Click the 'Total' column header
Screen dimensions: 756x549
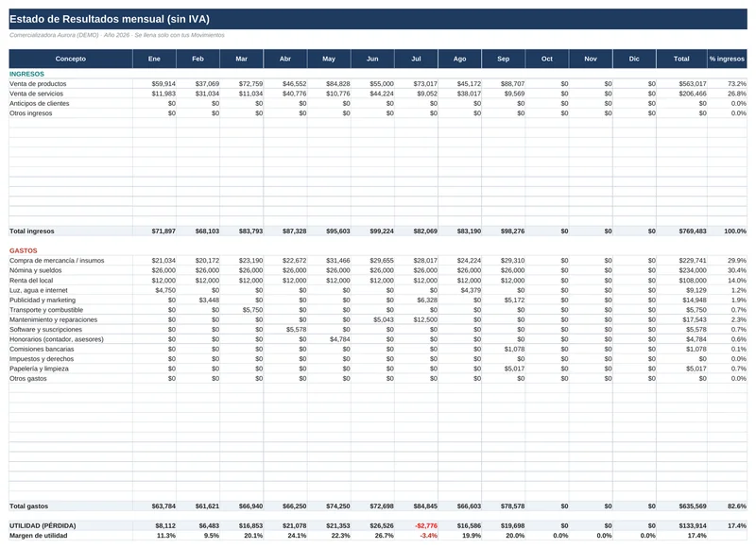click(681, 59)
